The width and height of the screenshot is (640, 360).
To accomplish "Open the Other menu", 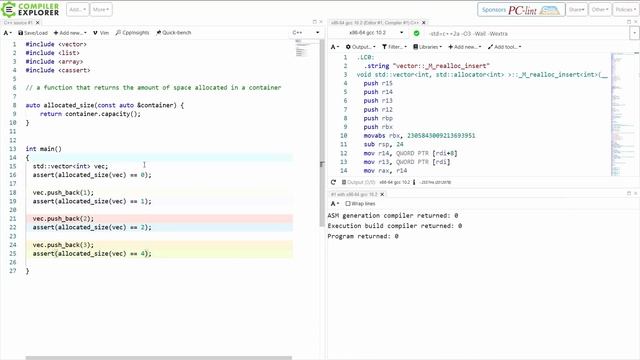I will [x=600, y=9].
